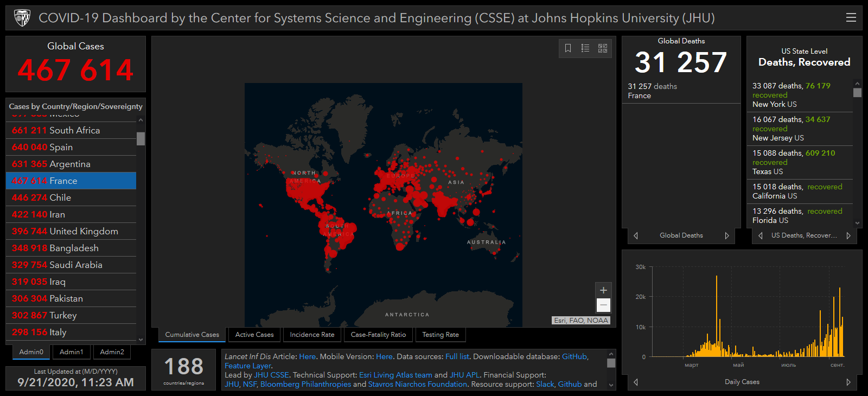Click the country list scrollbar thumb
This screenshot has height=396, width=868.
click(x=141, y=139)
